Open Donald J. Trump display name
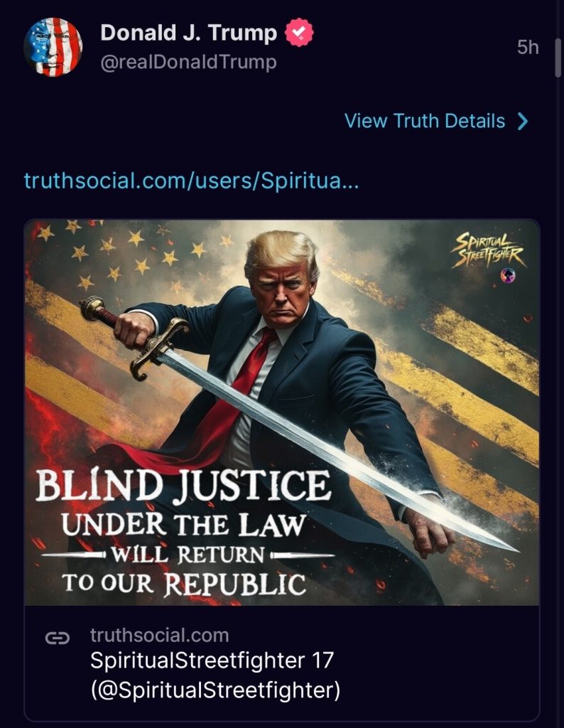 pyautogui.click(x=189, y=33)
